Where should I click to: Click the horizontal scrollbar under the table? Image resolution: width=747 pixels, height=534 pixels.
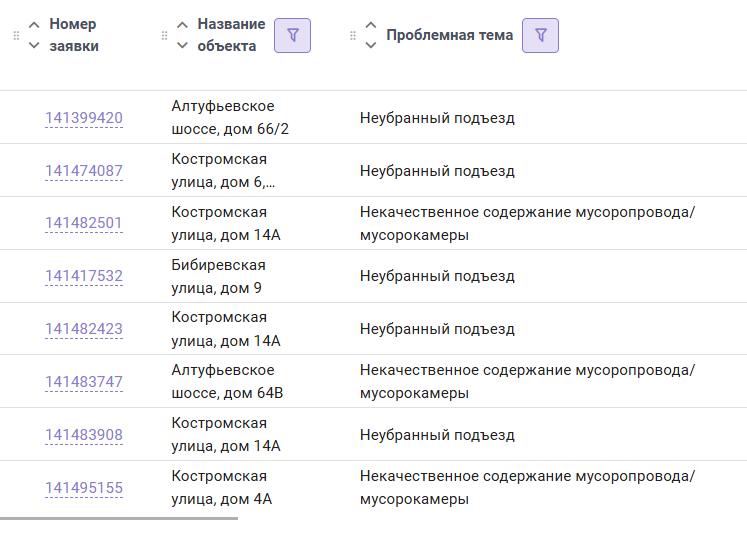pyautogui.click(x=119, y=518)
